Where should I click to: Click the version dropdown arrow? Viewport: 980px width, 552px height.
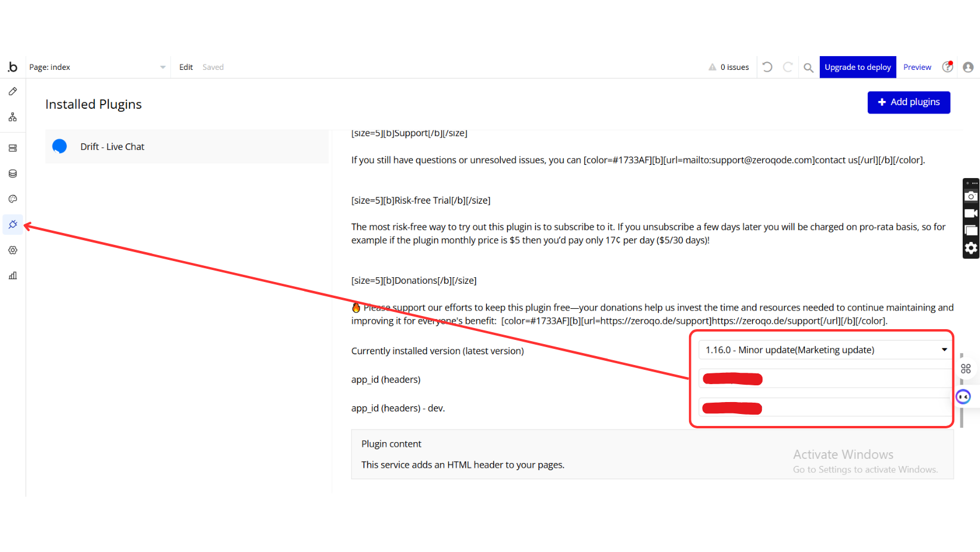coord(944,350)
